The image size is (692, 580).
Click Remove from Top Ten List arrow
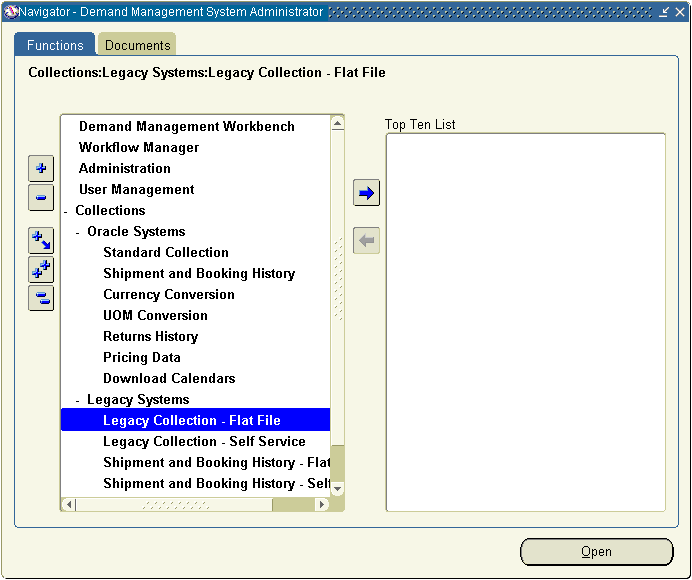coord(366,241)
